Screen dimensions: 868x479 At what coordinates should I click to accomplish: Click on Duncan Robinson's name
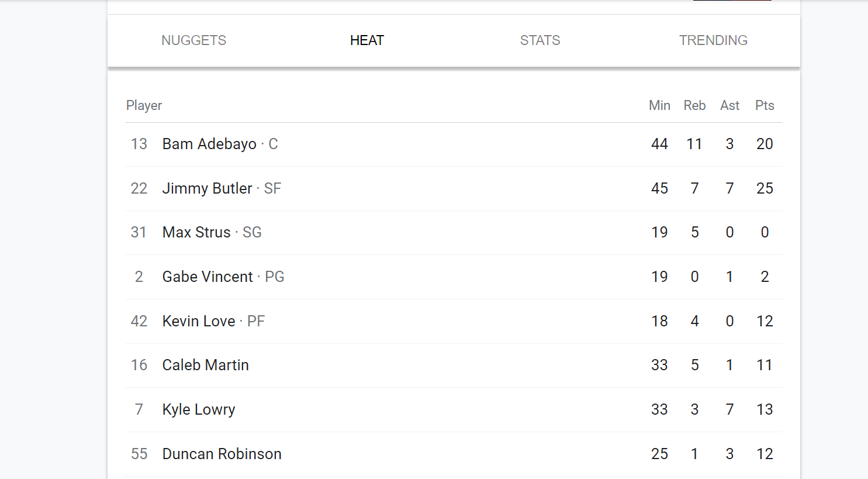(222, 454)
